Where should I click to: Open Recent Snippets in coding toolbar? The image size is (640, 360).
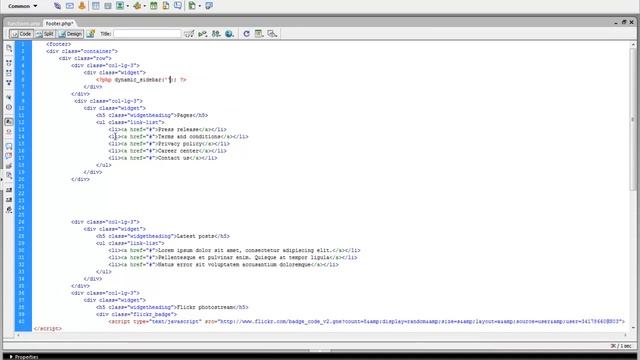coord(9,176)
